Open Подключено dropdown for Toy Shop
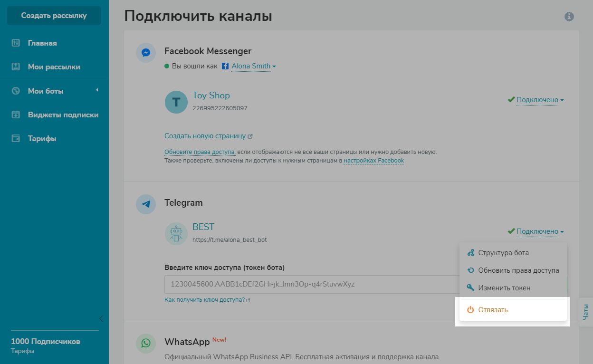593x364 pixels. click(x=539, y=100)
